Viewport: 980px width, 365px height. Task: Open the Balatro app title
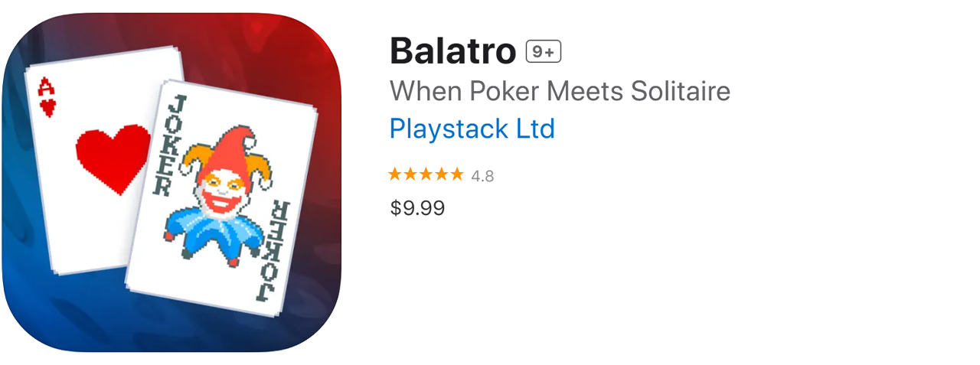click(452, 51)
